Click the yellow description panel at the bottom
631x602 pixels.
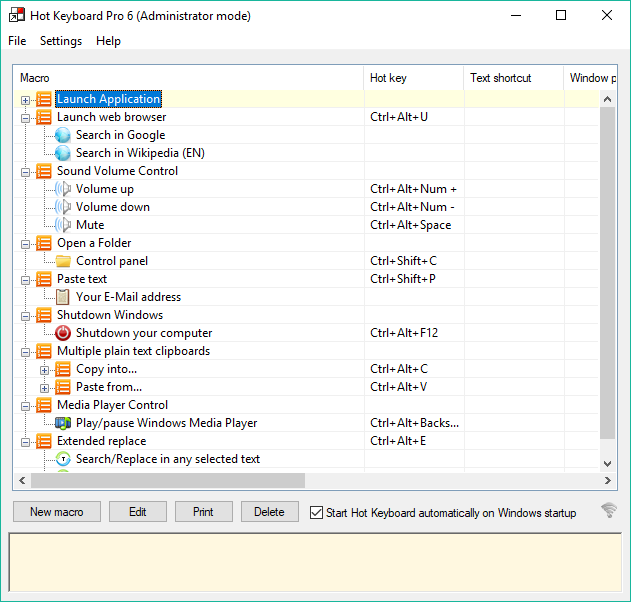click(x=315, y=562)
